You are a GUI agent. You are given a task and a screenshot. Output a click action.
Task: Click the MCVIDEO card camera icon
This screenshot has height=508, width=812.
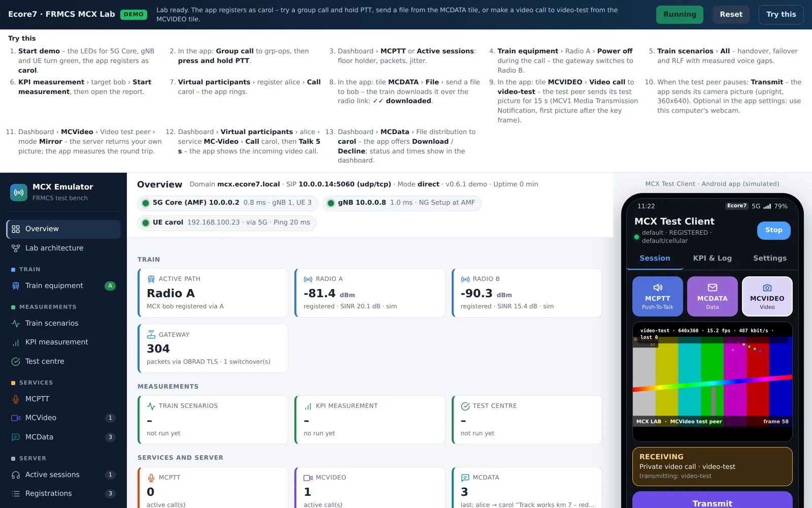(x=308, y=478)
